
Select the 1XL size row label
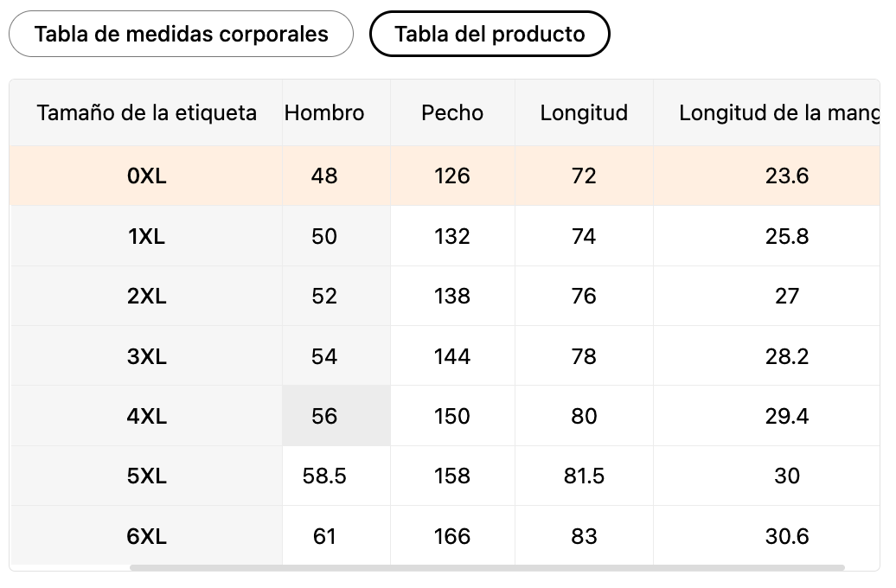point(146,237)
